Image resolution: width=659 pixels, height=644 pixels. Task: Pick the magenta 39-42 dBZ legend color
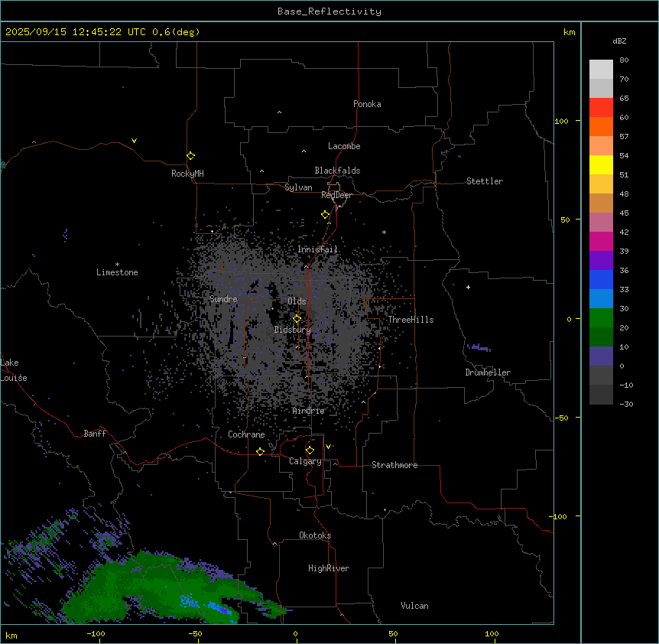(601, 241)
